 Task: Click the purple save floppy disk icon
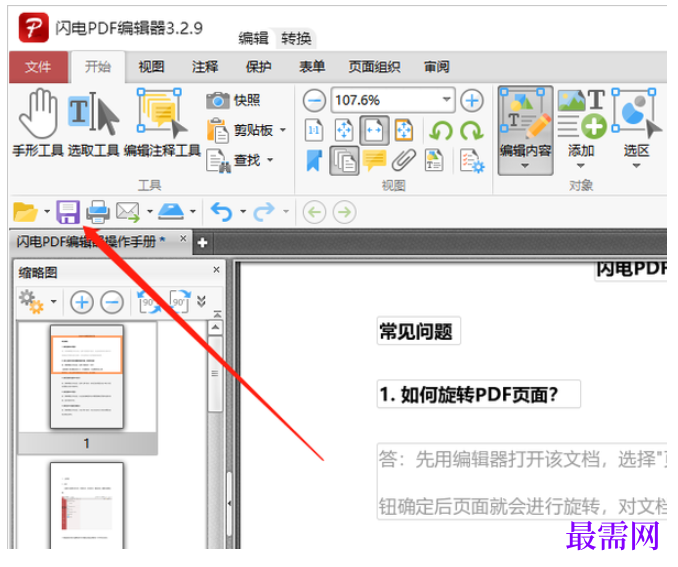(68, 212)
